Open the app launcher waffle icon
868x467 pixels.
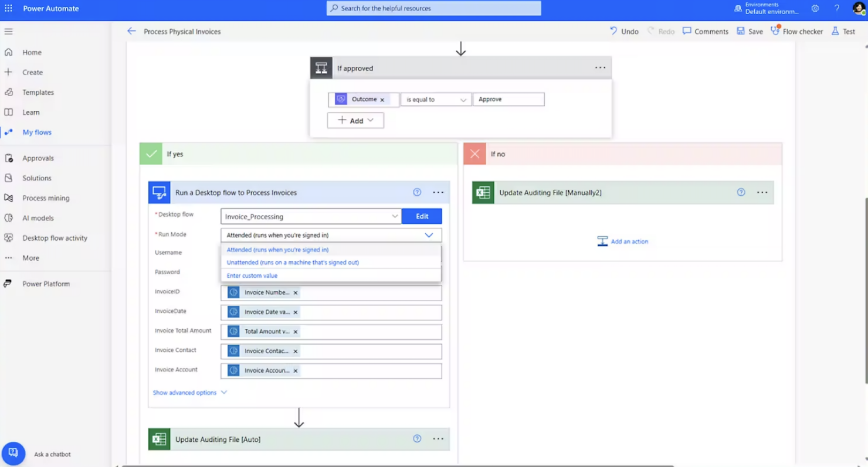click(x=8, y=8)
